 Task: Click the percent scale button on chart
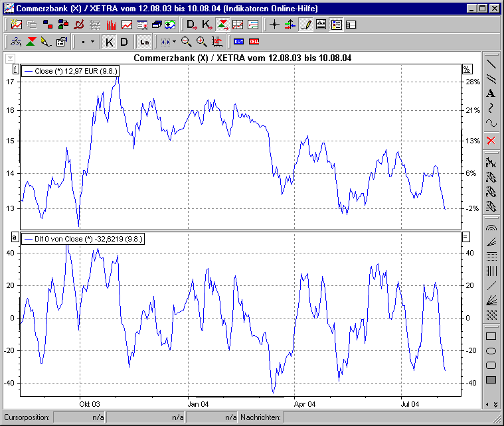point(465,69)
